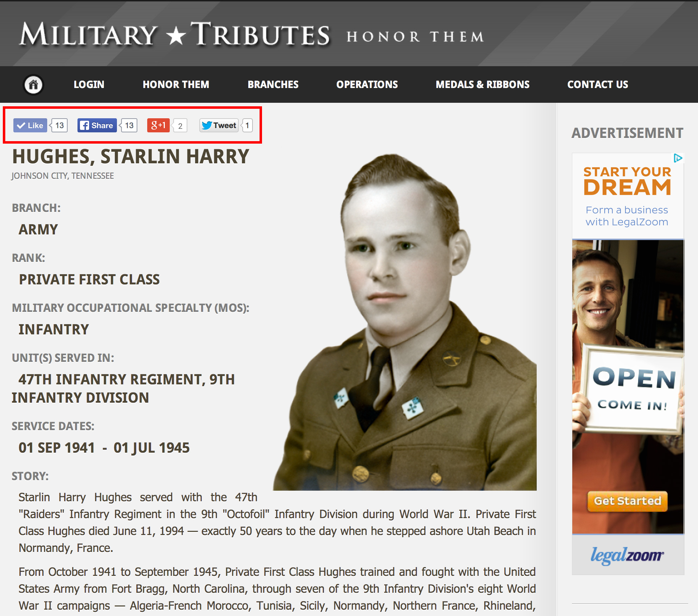Click the HONOR THEM tagline in the header
698x616 pixels.
click(x=416, y=37)
